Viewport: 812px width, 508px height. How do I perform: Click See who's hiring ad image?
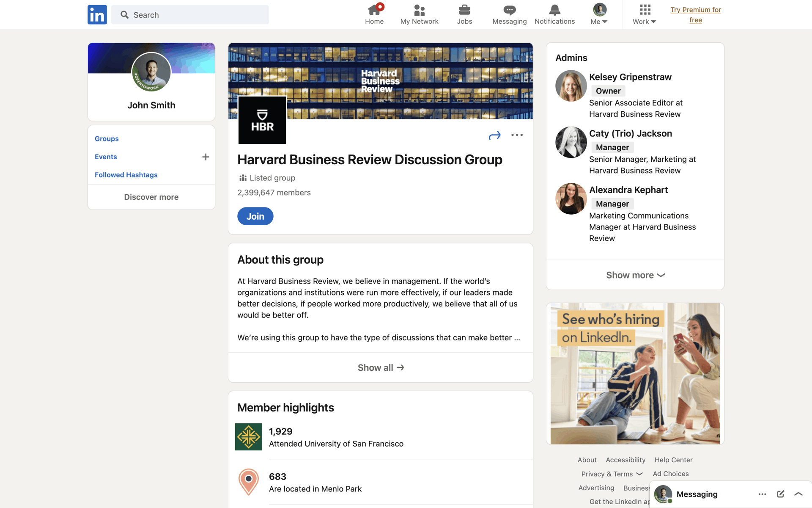[635, 373]
